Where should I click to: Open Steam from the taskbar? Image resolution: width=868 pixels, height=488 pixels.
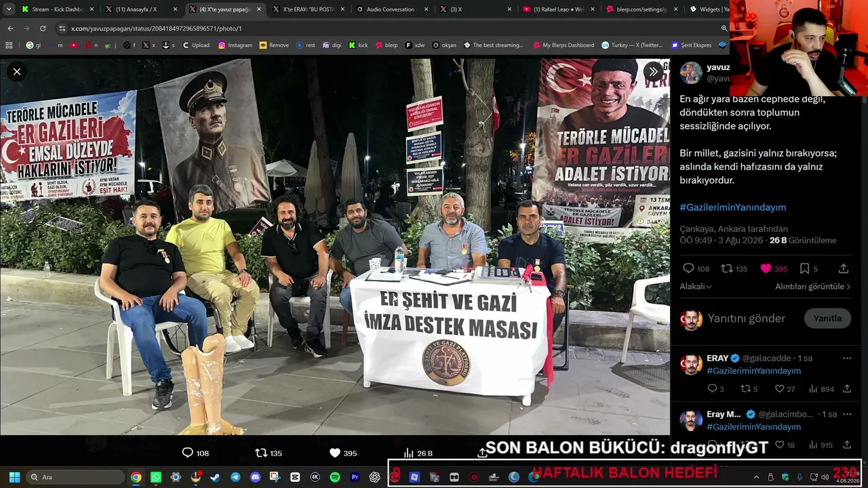(216, 477)
